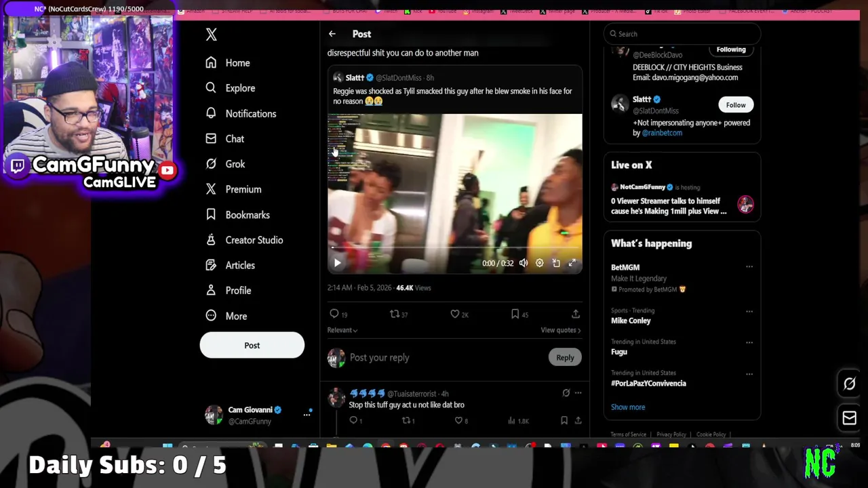
Task: Click the search box
Action: [x=682, y=34]
